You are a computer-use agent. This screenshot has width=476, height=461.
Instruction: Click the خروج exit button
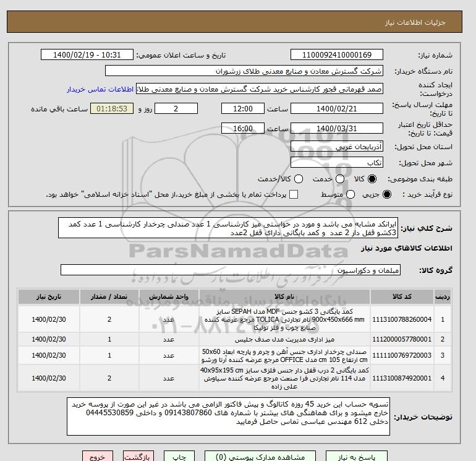point(98,456)
